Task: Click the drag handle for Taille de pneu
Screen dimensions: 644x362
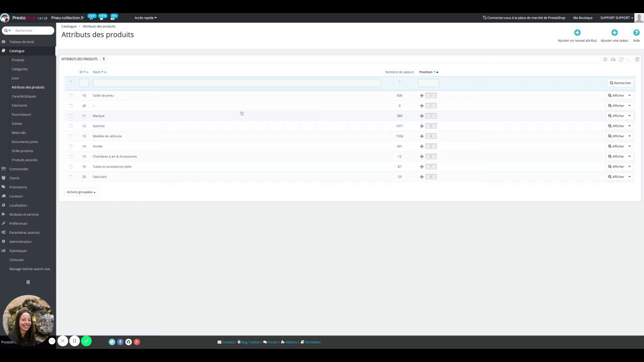Action: 422,96
